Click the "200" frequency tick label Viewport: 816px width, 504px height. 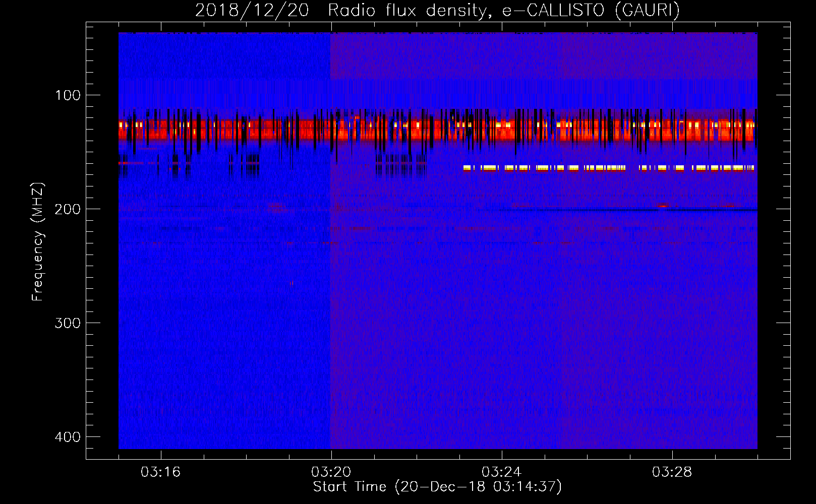68,209
